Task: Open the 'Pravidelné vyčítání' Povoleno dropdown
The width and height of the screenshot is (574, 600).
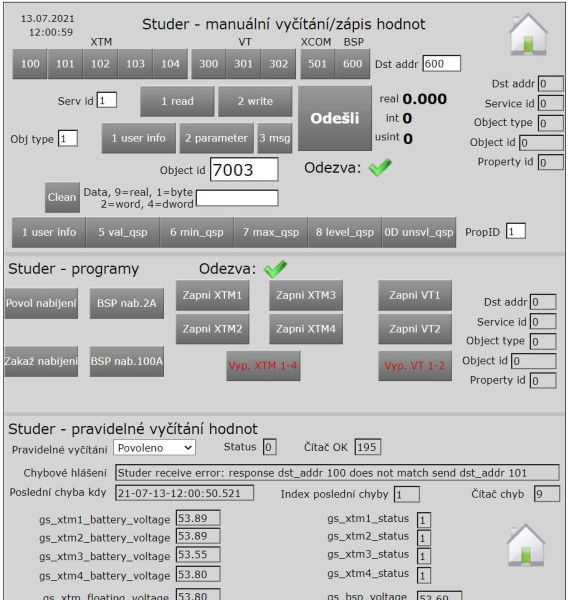Action: (154, 448)
